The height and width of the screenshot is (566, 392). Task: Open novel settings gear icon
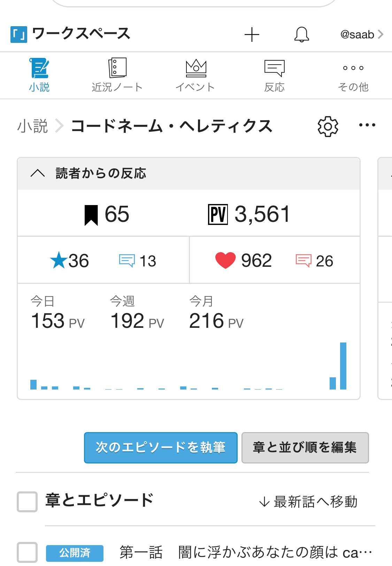tap(328, 127)
